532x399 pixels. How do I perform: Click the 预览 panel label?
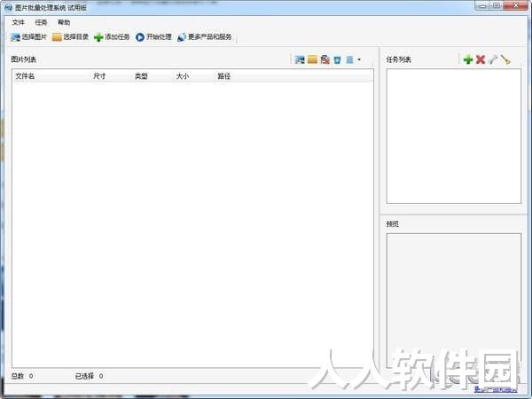coord(393,224)
